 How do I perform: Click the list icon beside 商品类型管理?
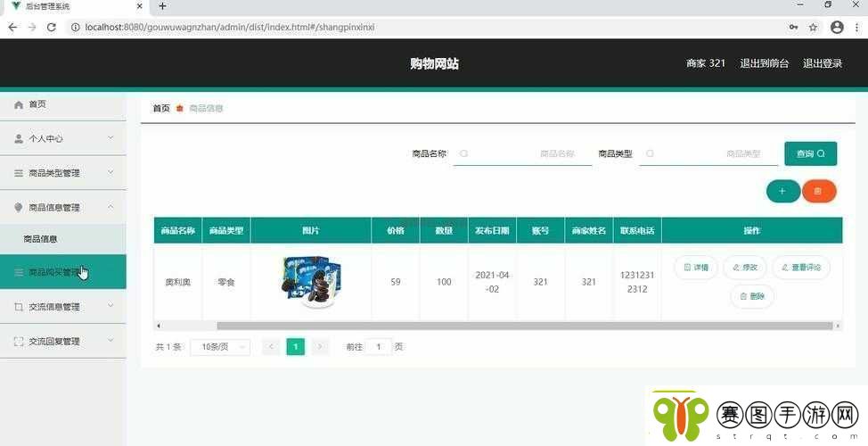pos(19,173)
